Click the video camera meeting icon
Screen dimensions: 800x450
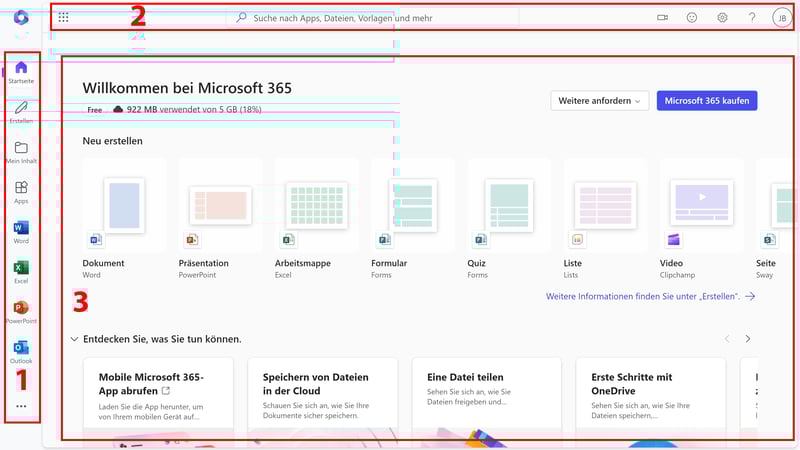point(662,18)
